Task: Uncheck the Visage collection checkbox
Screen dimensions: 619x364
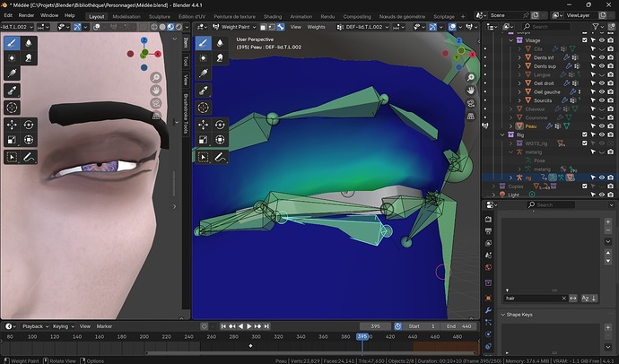Action: pyautogui.click(x=585, y=40)
